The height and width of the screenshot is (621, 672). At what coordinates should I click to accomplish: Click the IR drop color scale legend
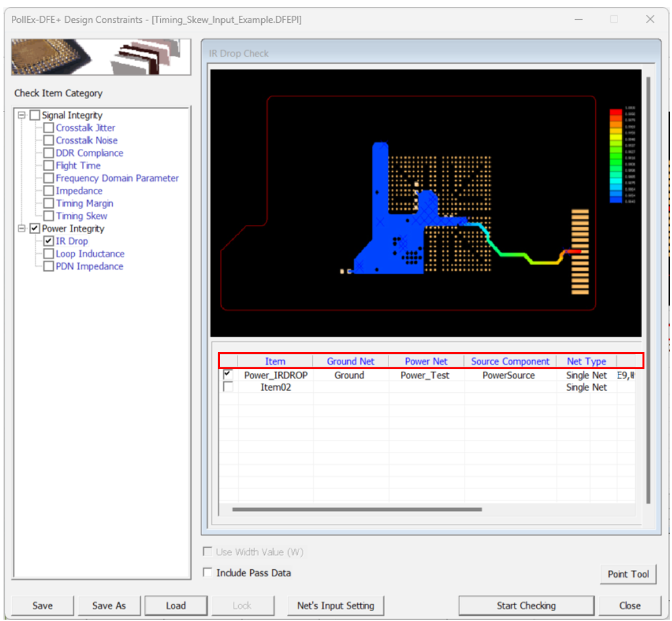(616, 155)
